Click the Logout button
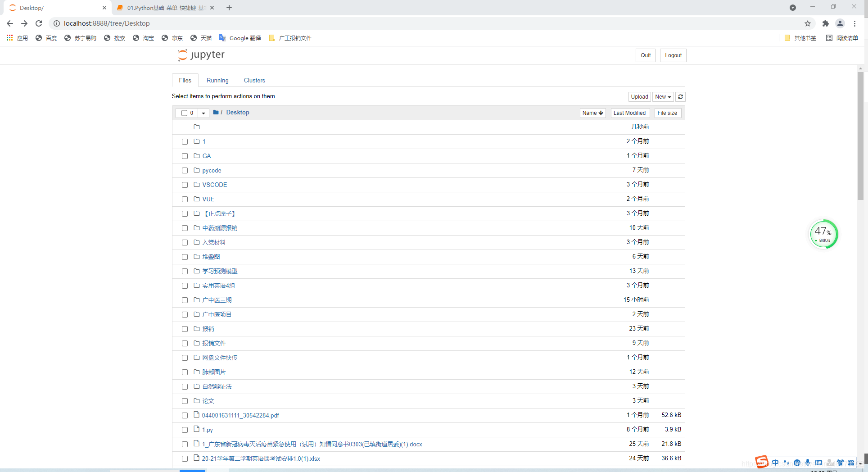This screenshot has height=472, width=868. [673, 55]
